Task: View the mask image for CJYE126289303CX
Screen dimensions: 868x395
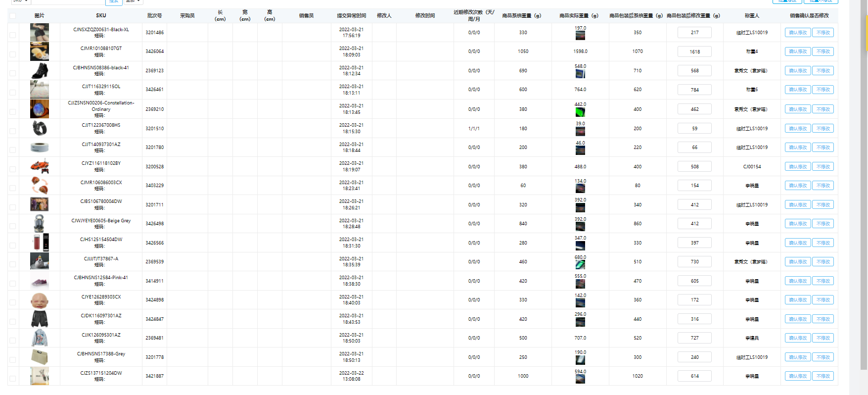Action: (x=40, y=300)
